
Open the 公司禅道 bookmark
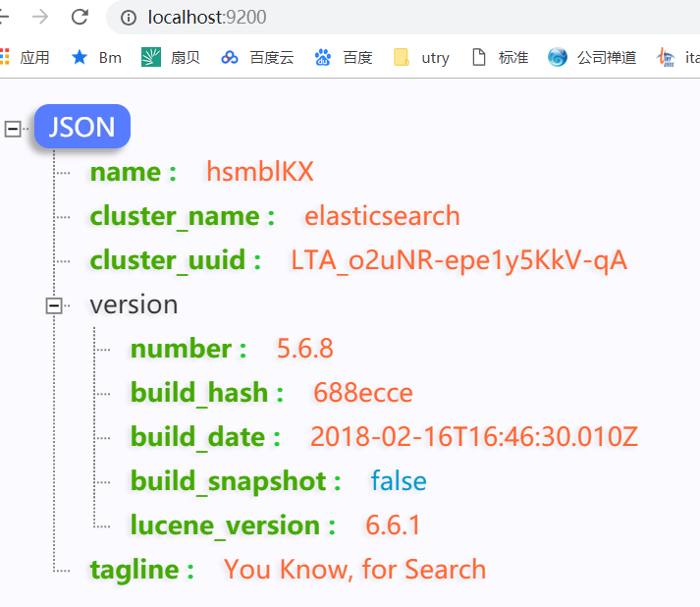[592, 58]
